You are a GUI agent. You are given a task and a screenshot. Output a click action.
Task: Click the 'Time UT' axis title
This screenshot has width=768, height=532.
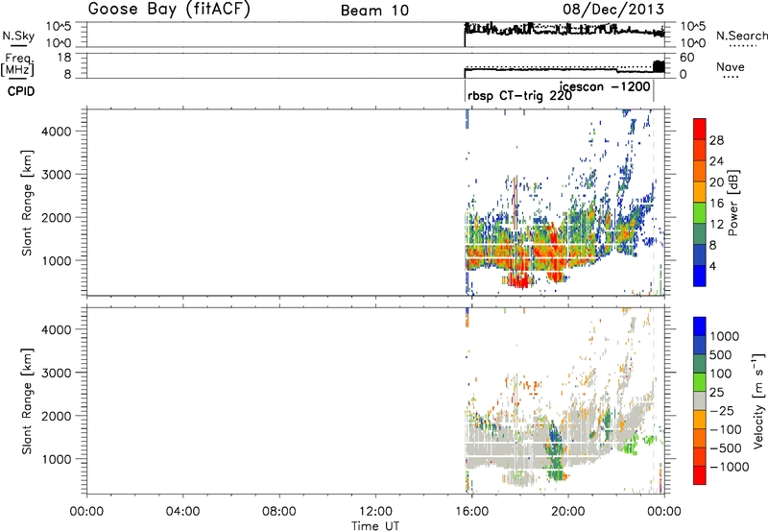point(375,526)
